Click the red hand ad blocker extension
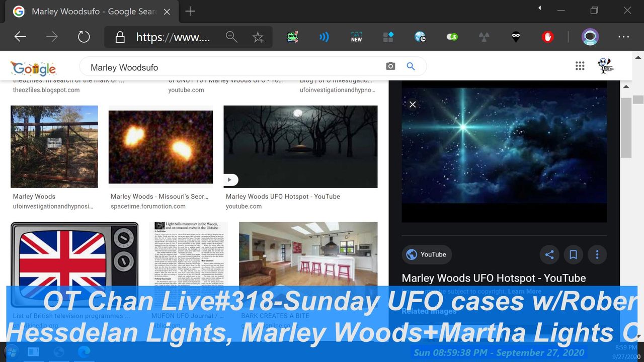Image resolution: width=644 pixels, height=362 pixels. point(548,37)
